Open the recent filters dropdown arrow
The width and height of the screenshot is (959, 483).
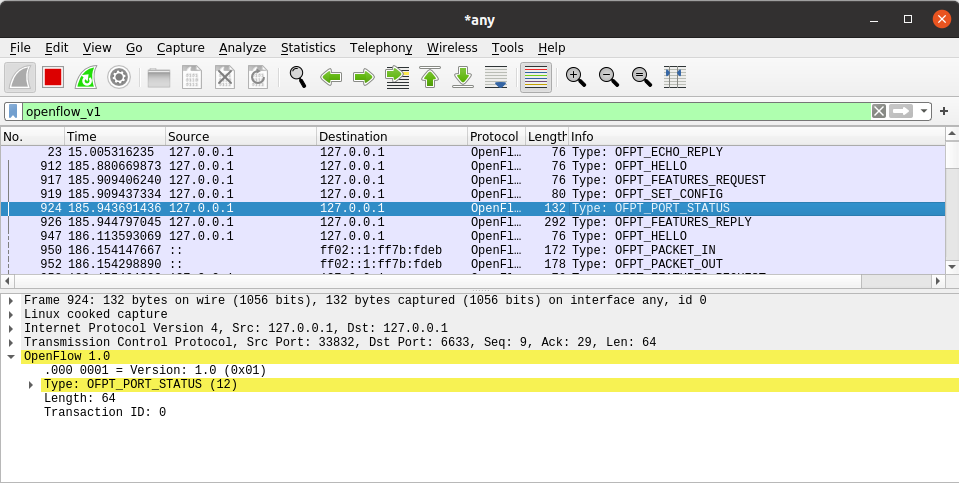point(924,111)
